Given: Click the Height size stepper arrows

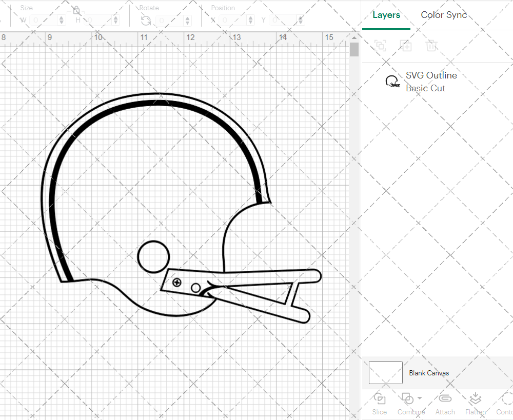Looking at the screenshot, I should tap(115, 21).
